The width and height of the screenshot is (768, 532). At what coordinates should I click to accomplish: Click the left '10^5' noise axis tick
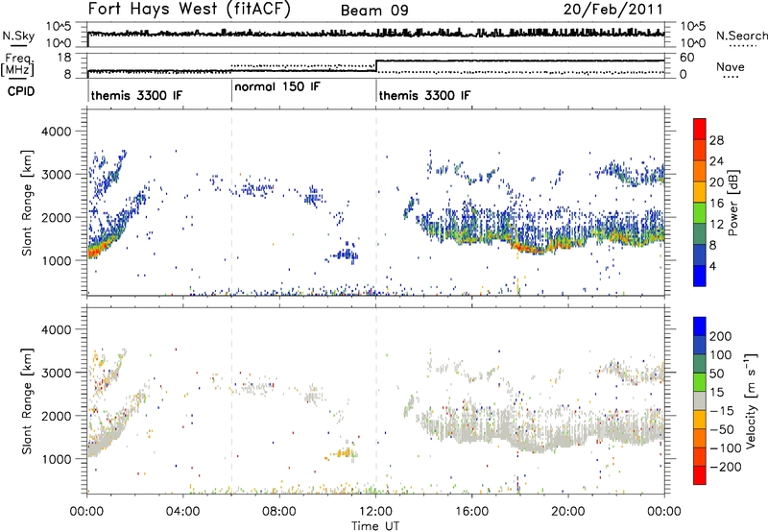[x=59, y=27]
